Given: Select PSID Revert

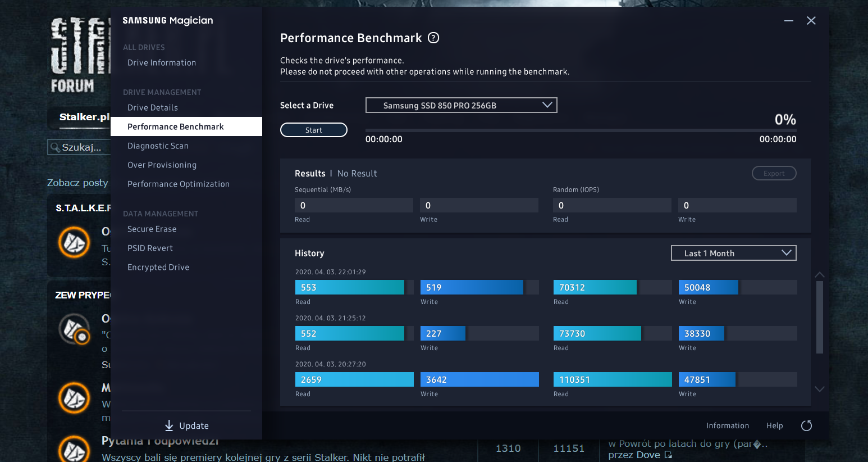Looking at the screenshot, I should click(x=150, y=248).
